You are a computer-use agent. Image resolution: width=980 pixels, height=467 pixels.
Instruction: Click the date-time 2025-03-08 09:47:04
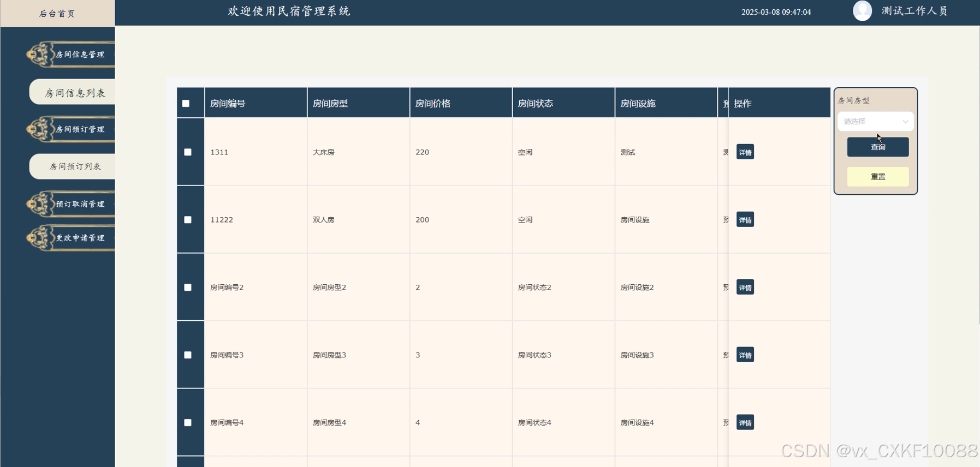[x=776, y=12]
